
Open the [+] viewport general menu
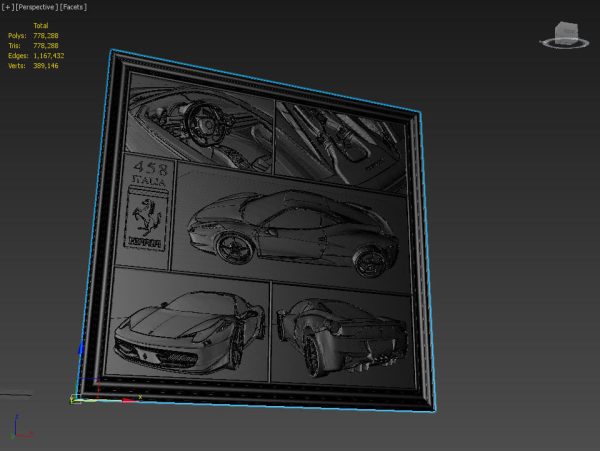pos(8,7)
